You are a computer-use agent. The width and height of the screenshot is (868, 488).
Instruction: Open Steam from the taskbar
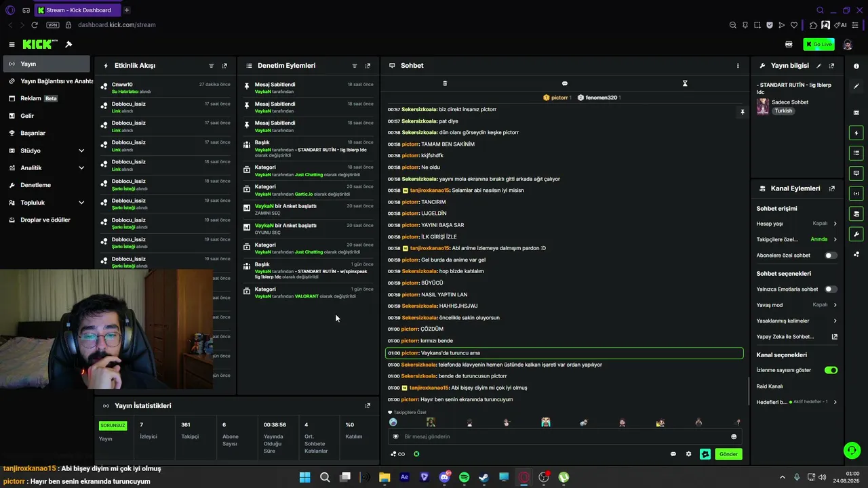pos(484,477)
